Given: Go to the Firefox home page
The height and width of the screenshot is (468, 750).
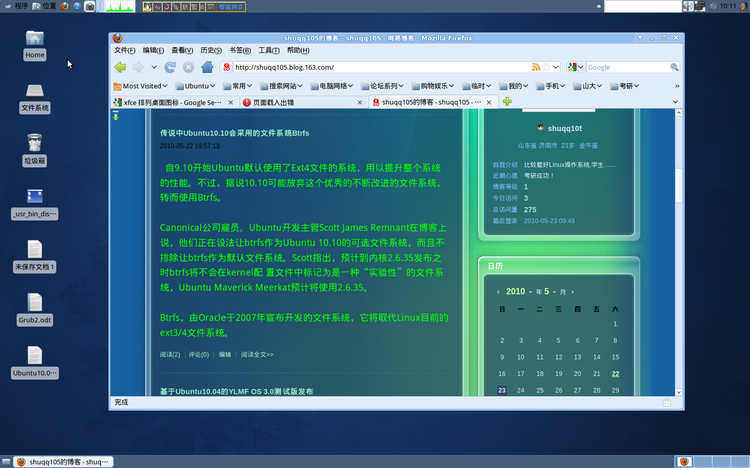Looking at the screenshot, I should pyautogui.click(x=207, y=67).
